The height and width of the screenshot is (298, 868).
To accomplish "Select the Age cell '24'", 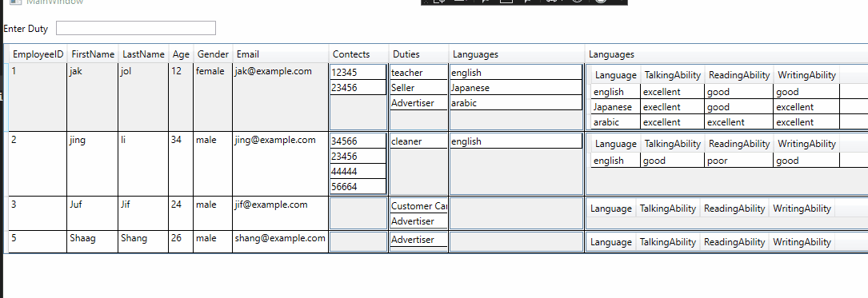I will pyautogui.click(x=181, y=213).
